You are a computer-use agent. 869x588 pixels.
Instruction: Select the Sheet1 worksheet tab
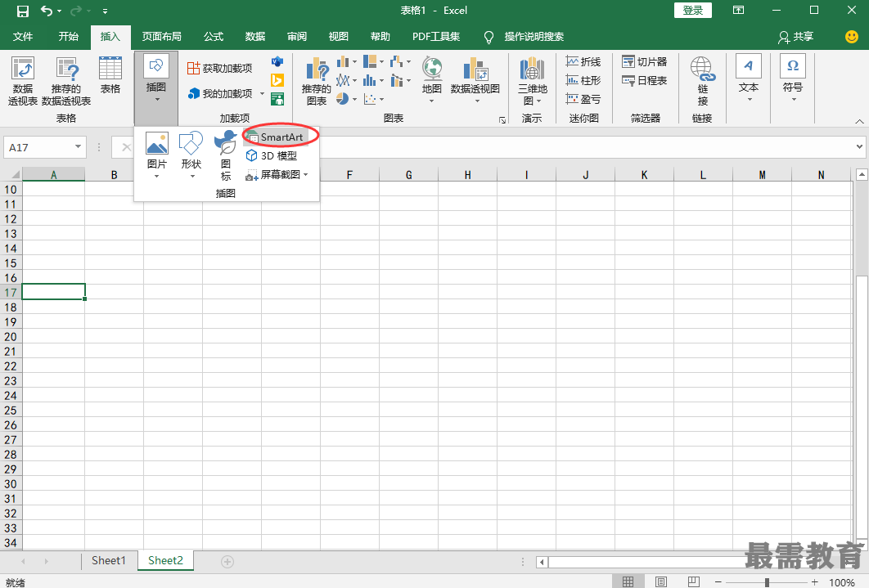(109, 561)
